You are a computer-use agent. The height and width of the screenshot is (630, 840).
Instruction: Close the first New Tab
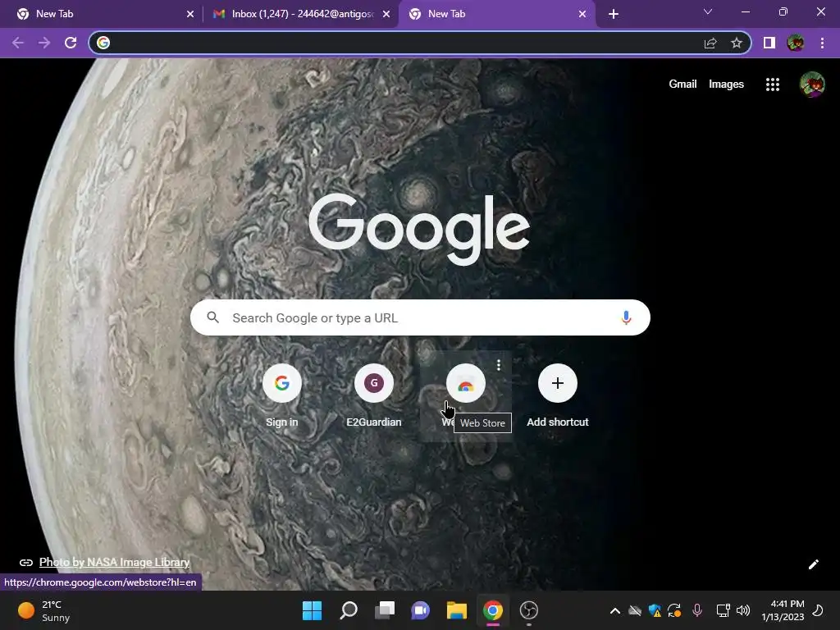tap(190, 14)
